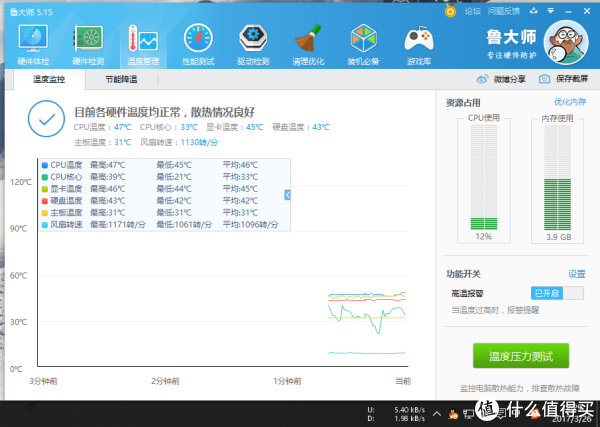Open 硬件检测 hardware detection icon
The image size is (600, 427).
tap(88, 38)
